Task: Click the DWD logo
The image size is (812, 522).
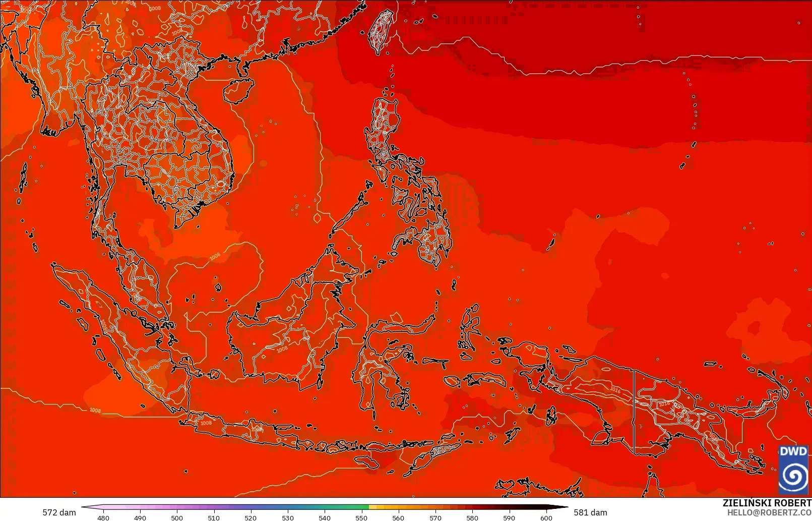Action: pos(793,470)
